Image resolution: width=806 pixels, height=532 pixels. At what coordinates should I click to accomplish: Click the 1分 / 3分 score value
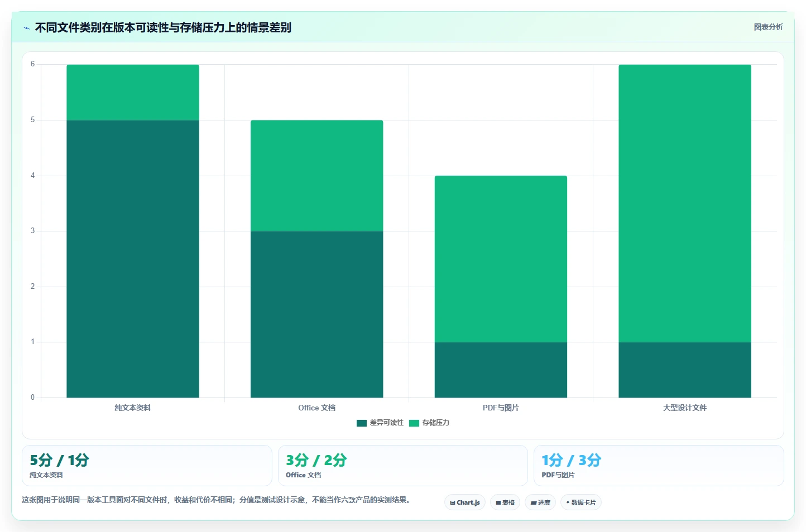tap(571, 460)
